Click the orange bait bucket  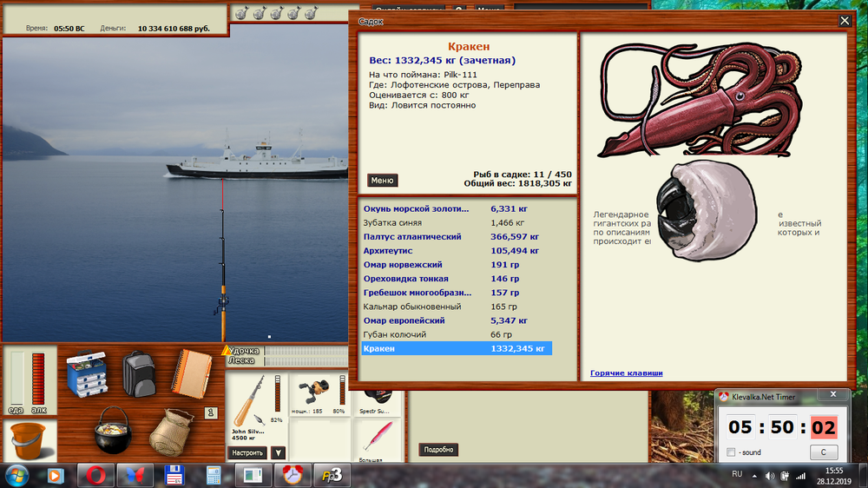pyautogui.click(x=28, y=441)
